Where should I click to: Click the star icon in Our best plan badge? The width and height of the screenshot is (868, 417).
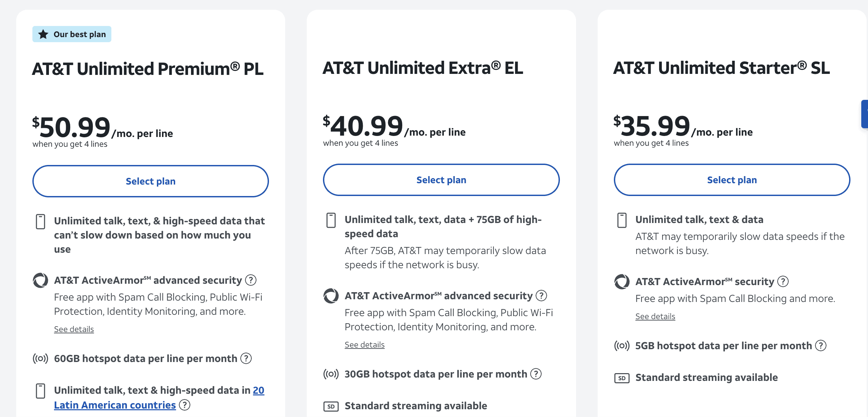pyautogui.click(x=43, y=34)
